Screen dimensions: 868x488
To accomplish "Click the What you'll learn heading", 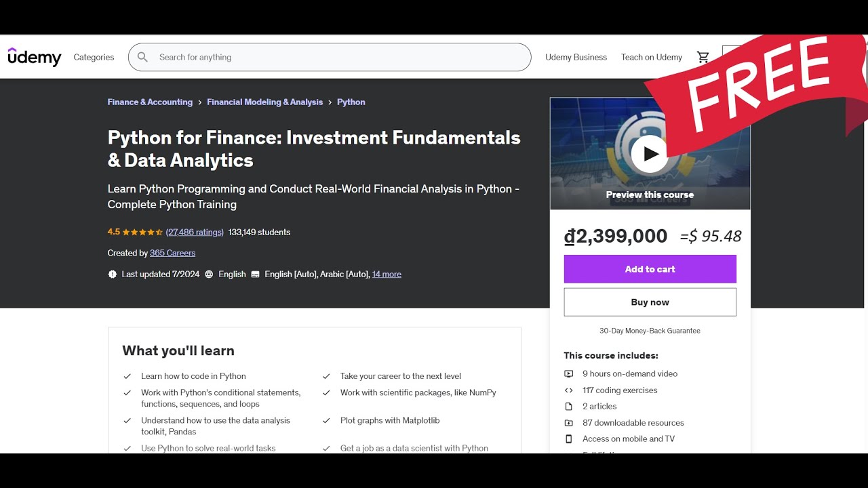I will 178,350.
